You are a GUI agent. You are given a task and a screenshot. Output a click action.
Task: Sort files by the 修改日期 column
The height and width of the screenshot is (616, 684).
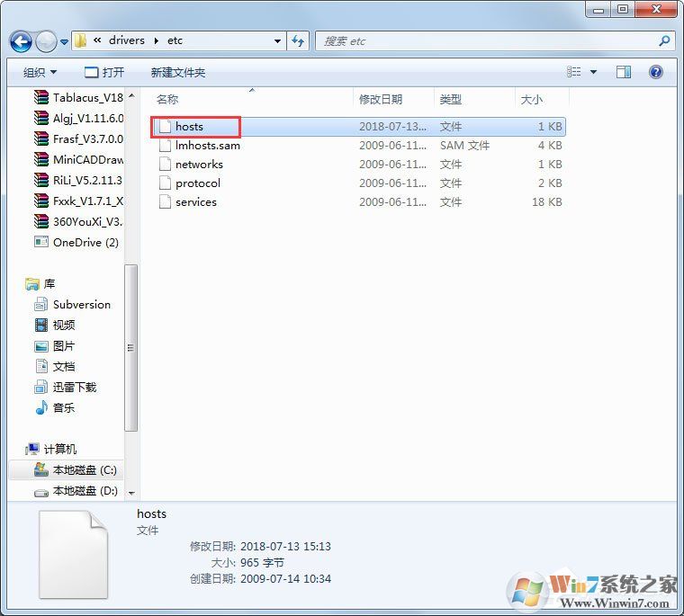pyautogui.click(x=381, y=100)
